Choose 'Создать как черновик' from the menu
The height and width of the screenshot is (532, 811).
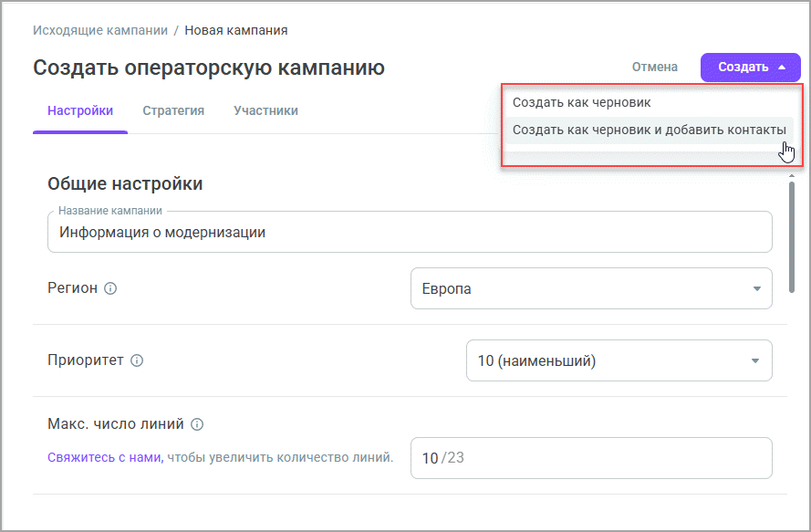click(x=582, y=103)
